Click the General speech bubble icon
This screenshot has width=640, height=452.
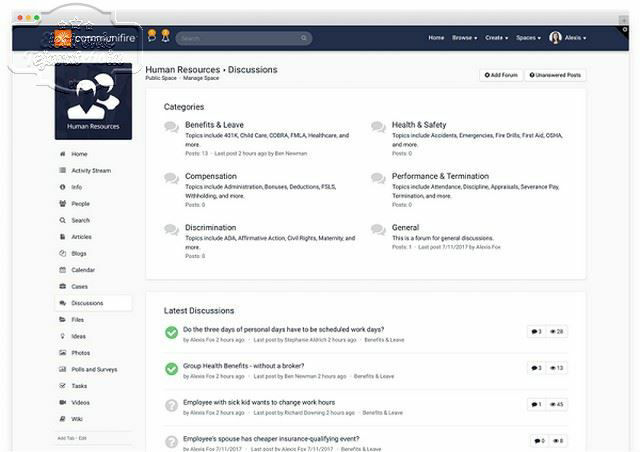point(378,229)
